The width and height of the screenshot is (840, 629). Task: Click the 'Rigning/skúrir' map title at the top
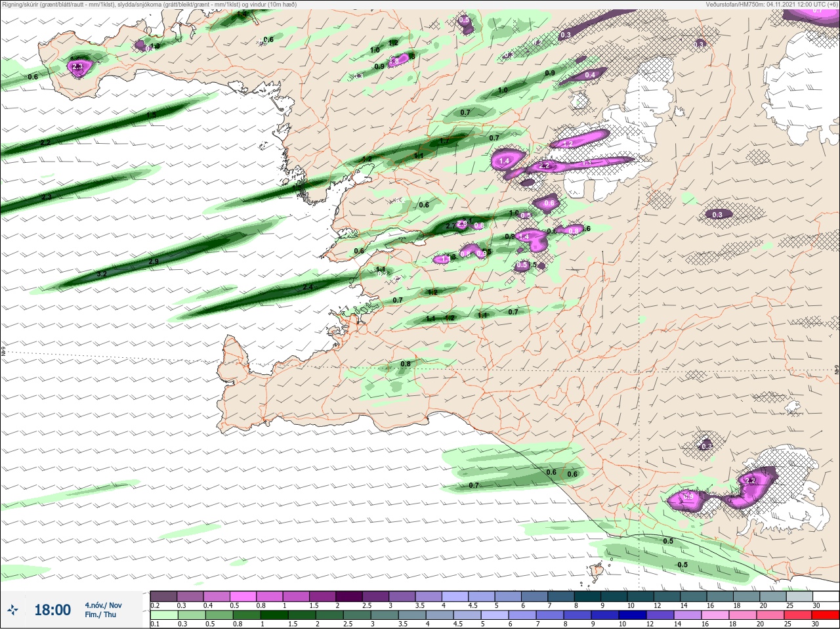click(149, 5)
